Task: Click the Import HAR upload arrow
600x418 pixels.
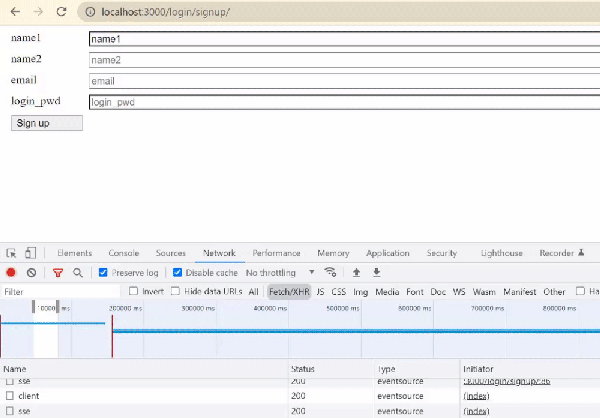Action: (356, 272)
